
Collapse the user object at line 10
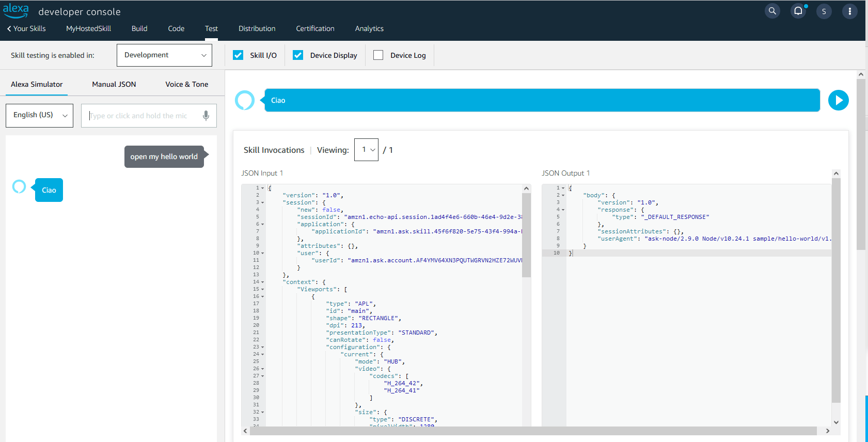click(262, 253)
